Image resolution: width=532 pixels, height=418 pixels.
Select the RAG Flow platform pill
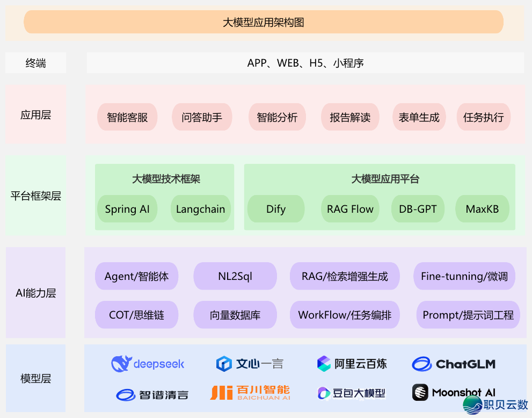tap(350, 210)
